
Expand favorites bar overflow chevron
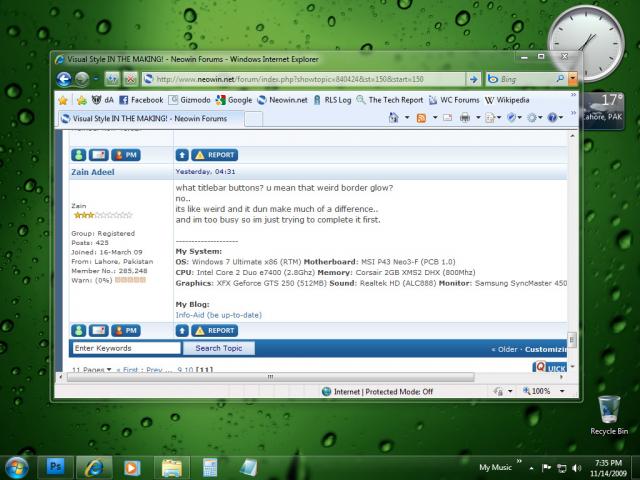coord(573,95)
